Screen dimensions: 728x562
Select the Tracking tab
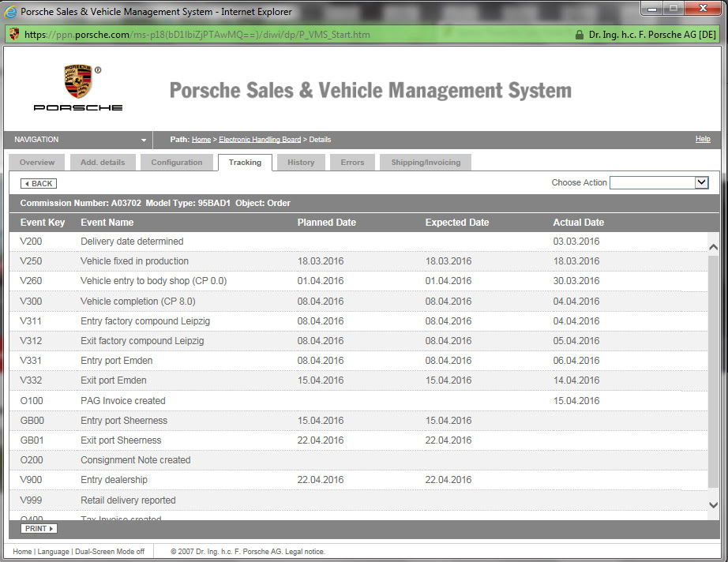(x=245, y=163)
